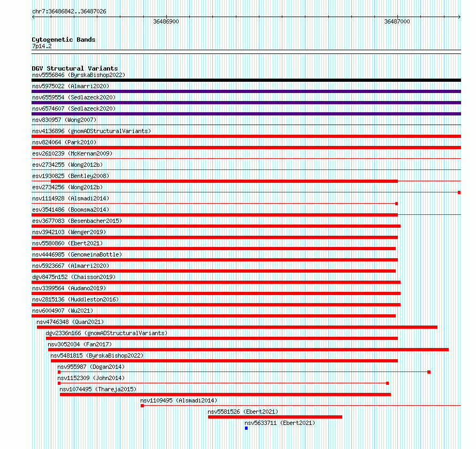The width and height of the screenshot is (476, 449).
Task: Click nsv6004907 (Wu2021) label
Action: 63,311
